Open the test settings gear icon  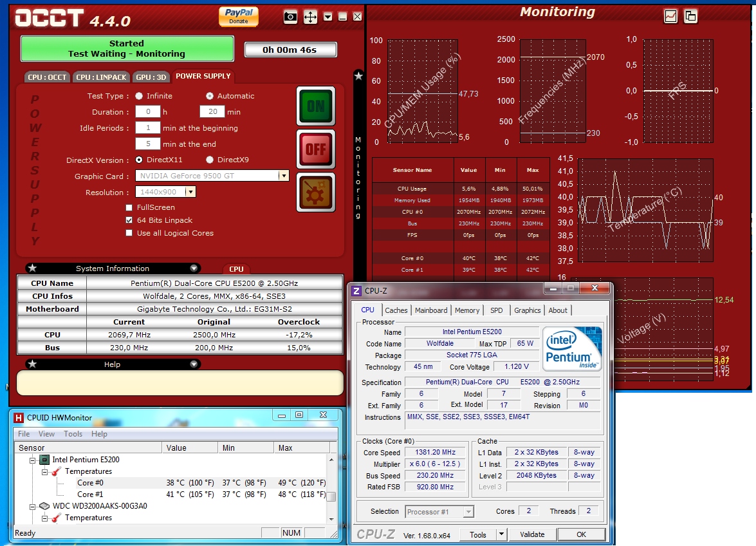pyautogui.click(x=315, y=192)
